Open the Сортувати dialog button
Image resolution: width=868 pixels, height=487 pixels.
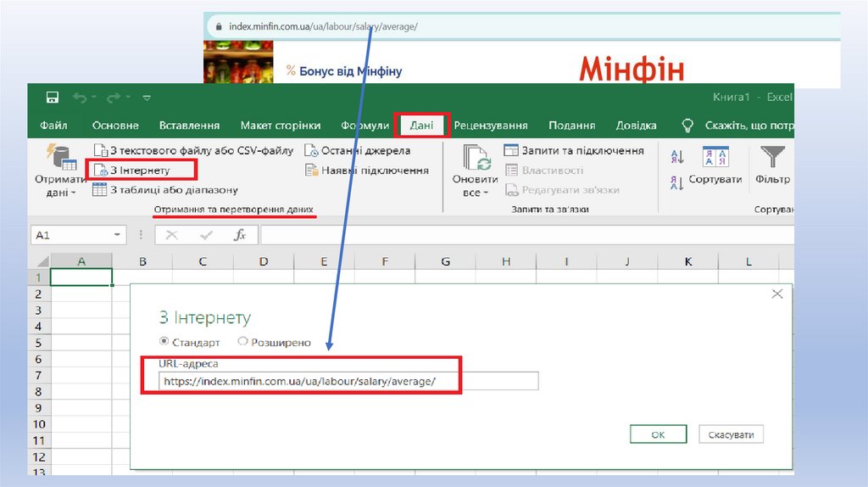715,165
